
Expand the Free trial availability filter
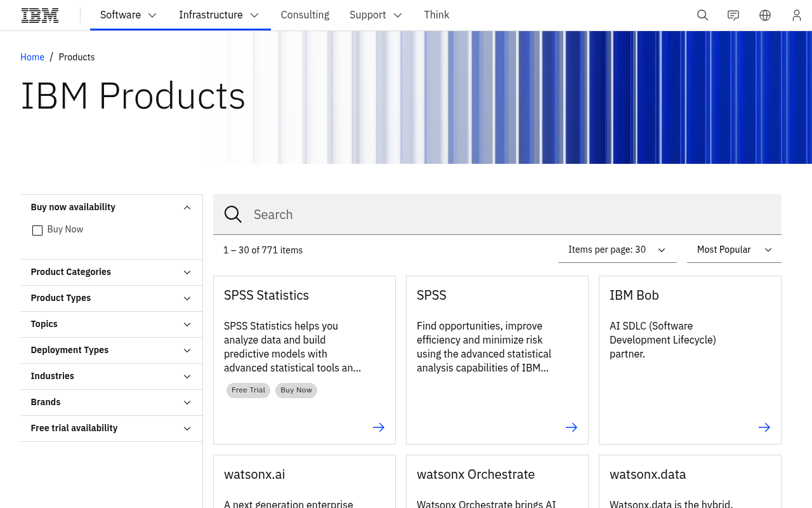point(112,428)
